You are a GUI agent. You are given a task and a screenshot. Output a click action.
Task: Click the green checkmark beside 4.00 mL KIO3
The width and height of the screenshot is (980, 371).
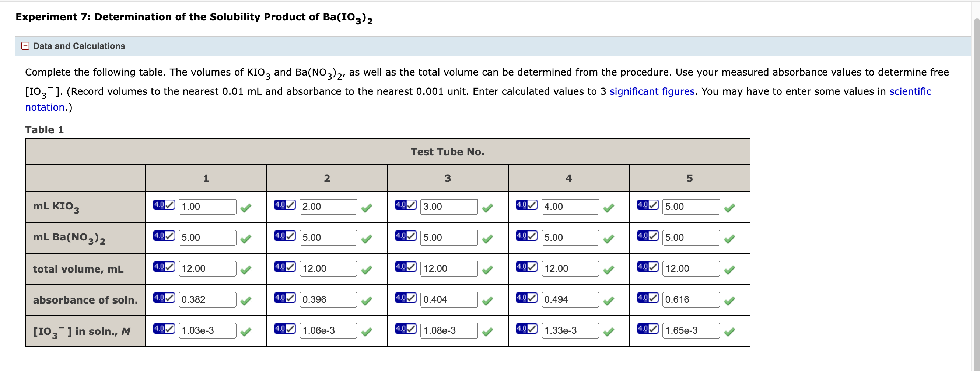[608, 208]
